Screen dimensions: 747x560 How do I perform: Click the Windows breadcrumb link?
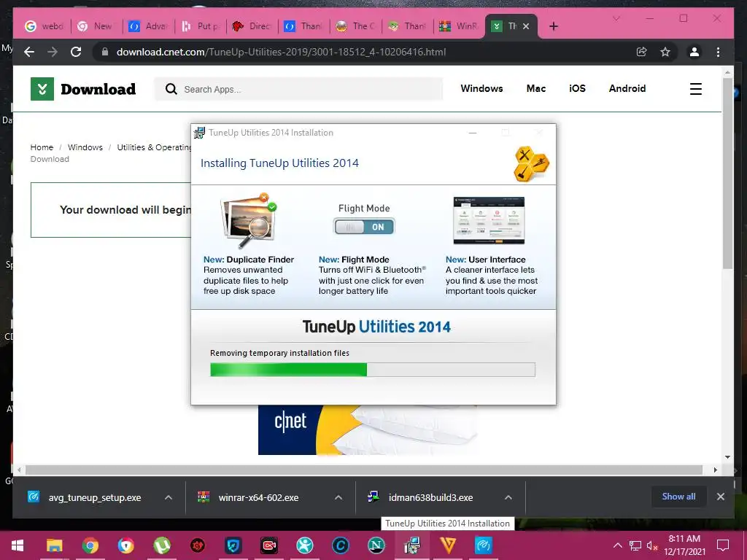[85, 147]
